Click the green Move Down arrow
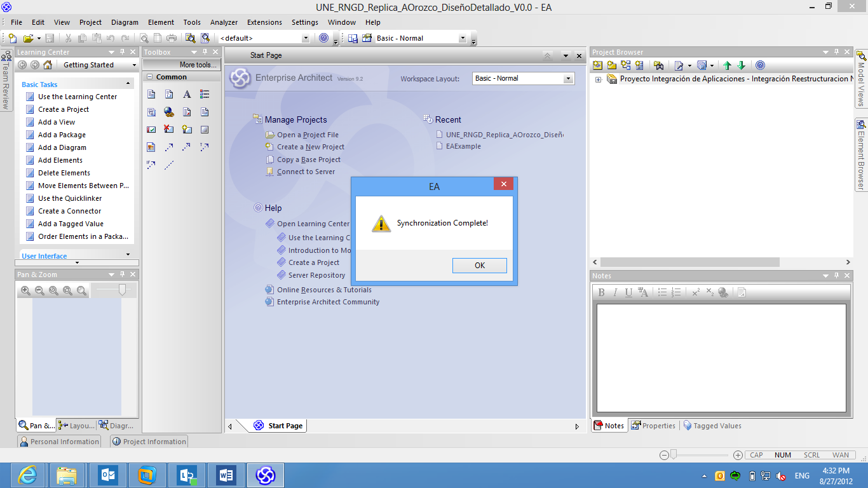Viewport: 868px width, 488px height. tap(741, 65)
